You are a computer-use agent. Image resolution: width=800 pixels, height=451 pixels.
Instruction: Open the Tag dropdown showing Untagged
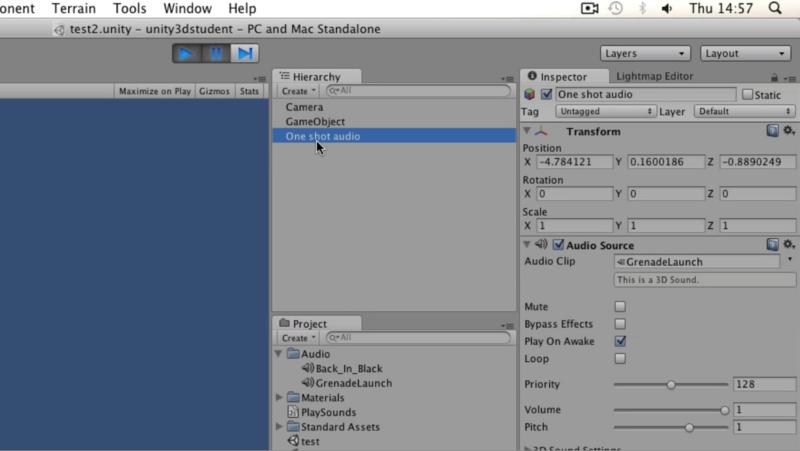pos(605,111)
